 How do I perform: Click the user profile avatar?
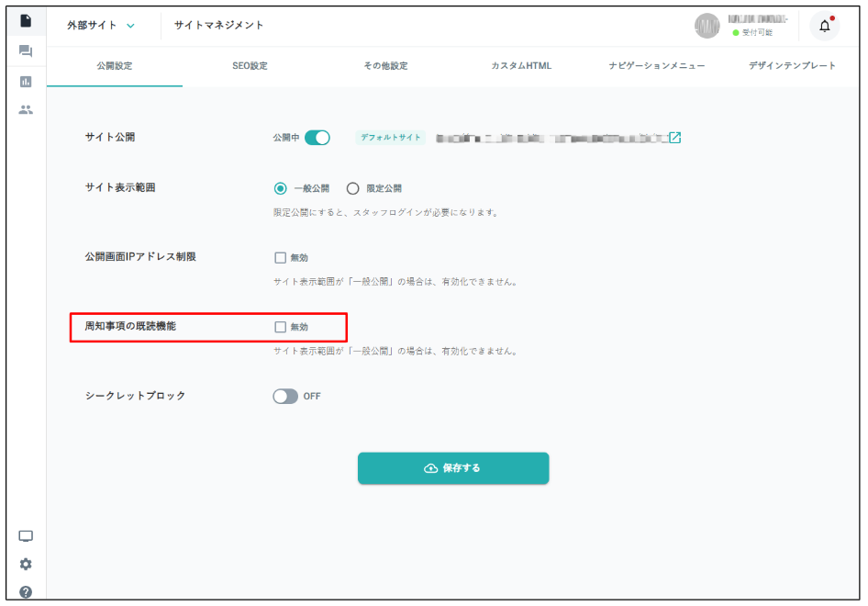coord(707,26)
